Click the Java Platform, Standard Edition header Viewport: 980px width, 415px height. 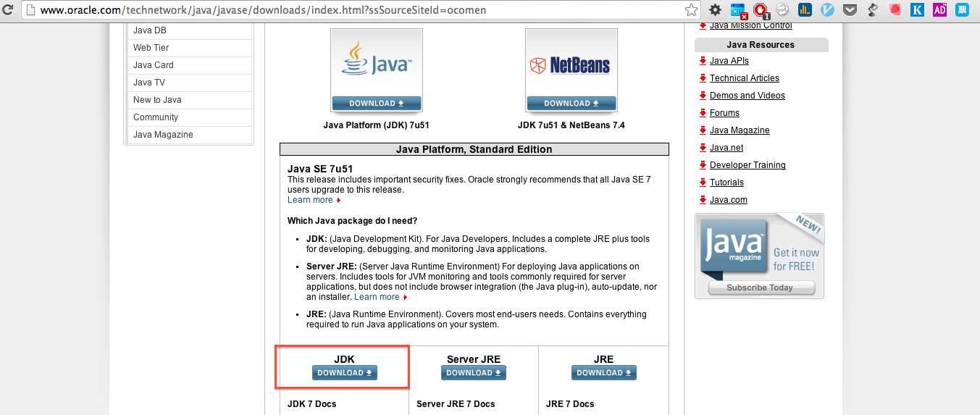click(474, 149)
